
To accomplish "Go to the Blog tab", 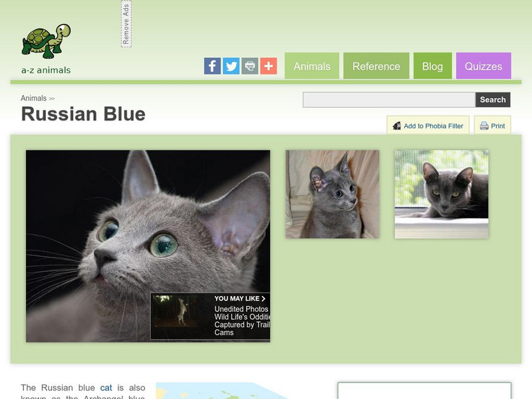I will [433, 66].
